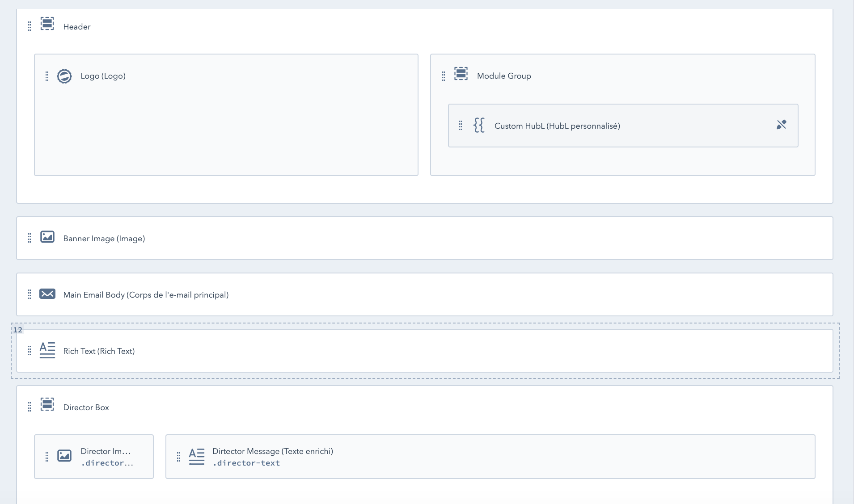Screen dimensions: 854x504
Task: Click the Main Email Body drag handle
Action: [30, 294]
